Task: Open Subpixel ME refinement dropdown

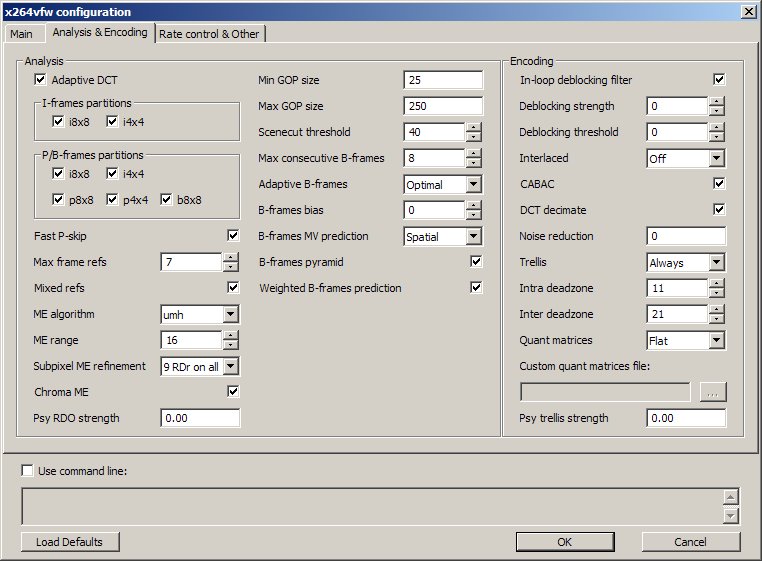Action: 230,367
